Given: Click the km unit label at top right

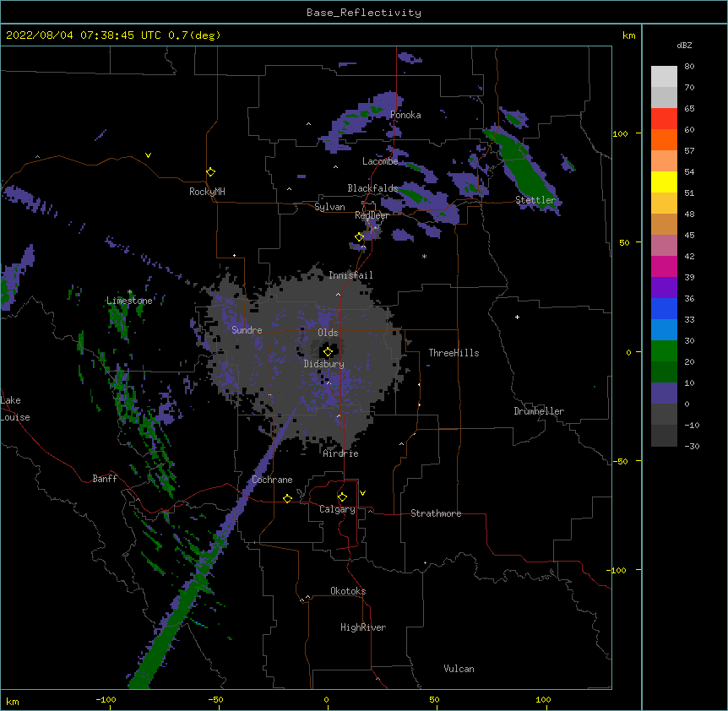Looking at the screenshot, I should click(x=628, y=35).
